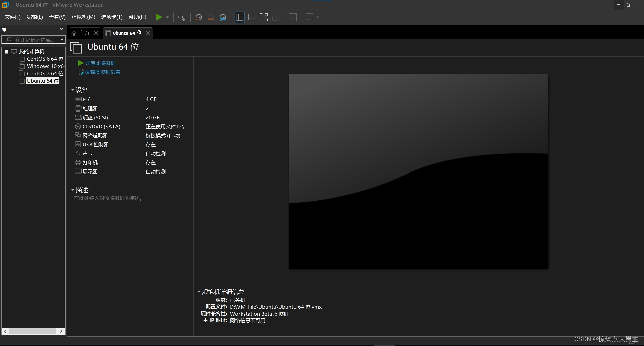This screenshot has width=644, height=346.
Task: Click the library search input field
Action: click(30, 40)
